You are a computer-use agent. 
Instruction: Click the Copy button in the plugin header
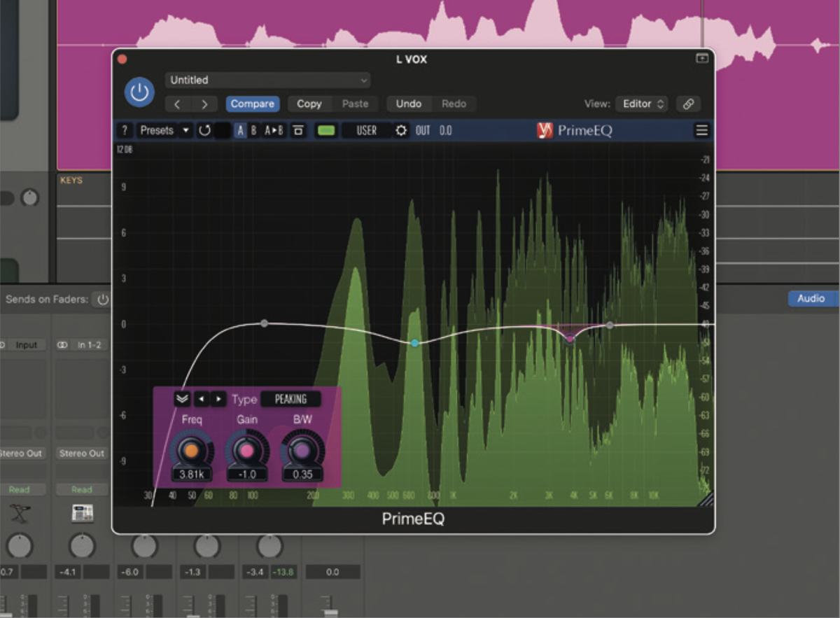click(309, 104)
